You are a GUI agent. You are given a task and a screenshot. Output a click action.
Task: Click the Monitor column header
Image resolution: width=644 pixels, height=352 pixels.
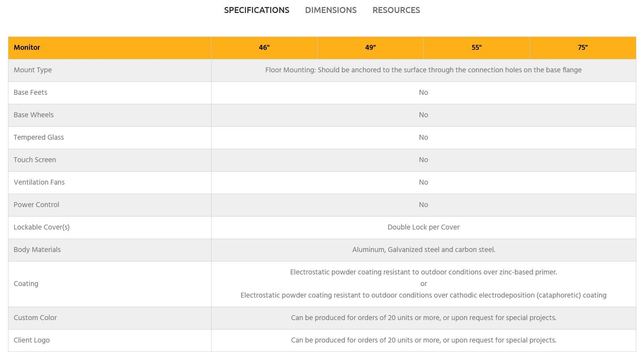click(27, 47)
